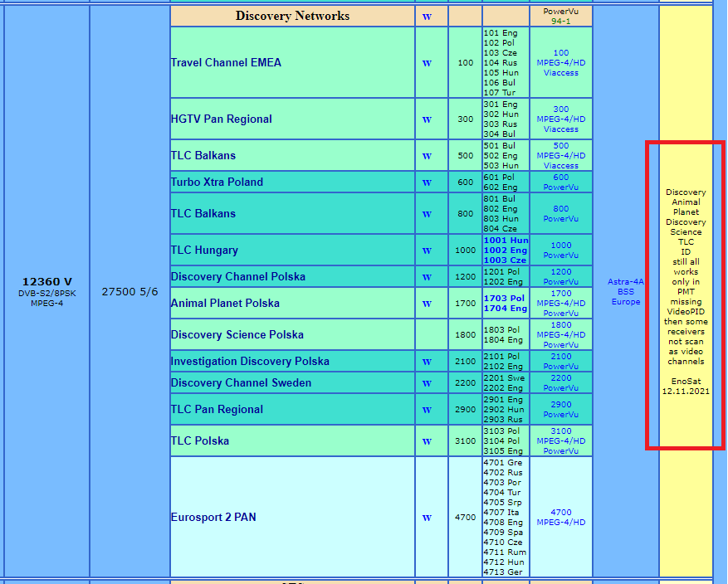Click the 1200 PowerVu entry
The image size is (728, 584).
[561, 276]
